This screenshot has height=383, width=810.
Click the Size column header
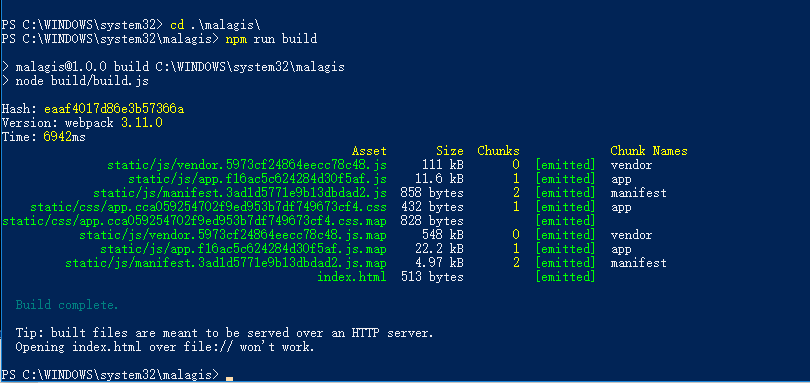[449, 151]
